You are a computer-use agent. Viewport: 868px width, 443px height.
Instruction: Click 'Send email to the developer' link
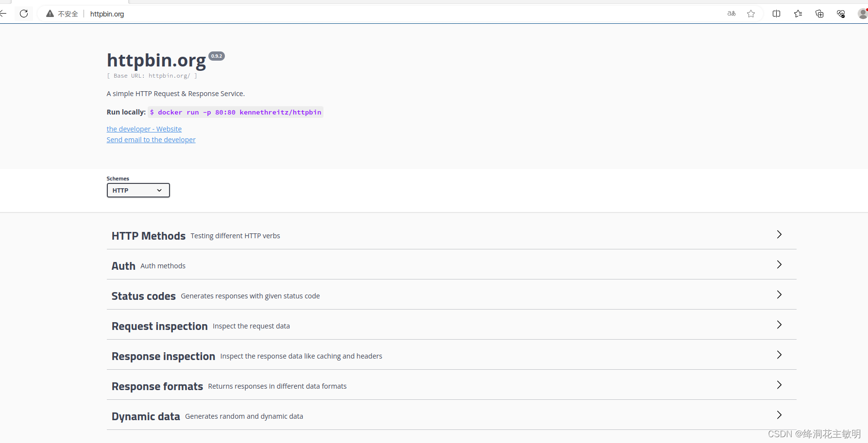pyautogui.click(x=151, y=140)
